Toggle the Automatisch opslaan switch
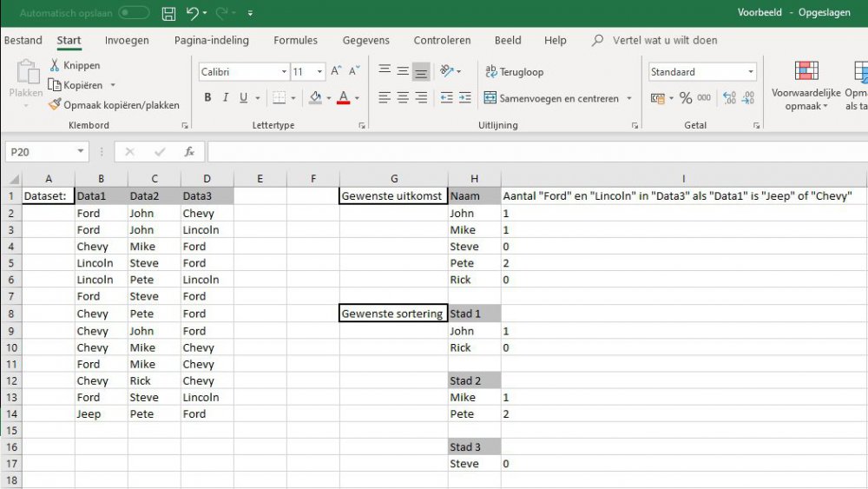 pyautogui.click(x=134, y=13)
